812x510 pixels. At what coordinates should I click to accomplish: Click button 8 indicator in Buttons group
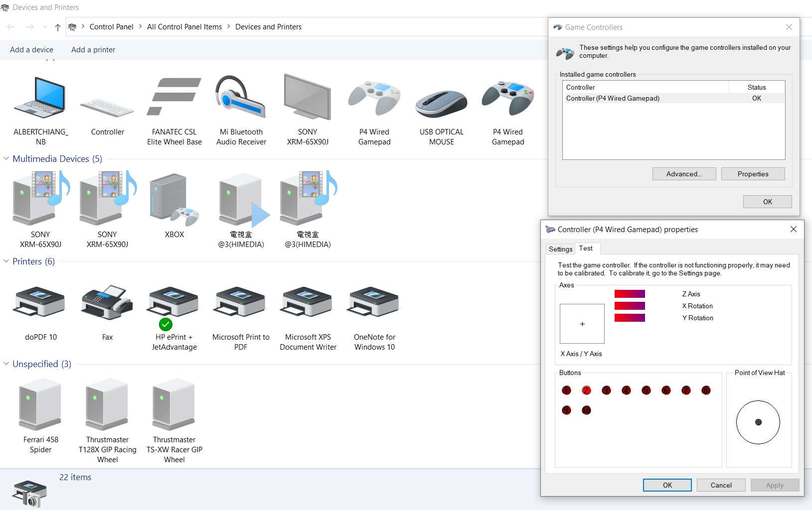click(706, 390)
